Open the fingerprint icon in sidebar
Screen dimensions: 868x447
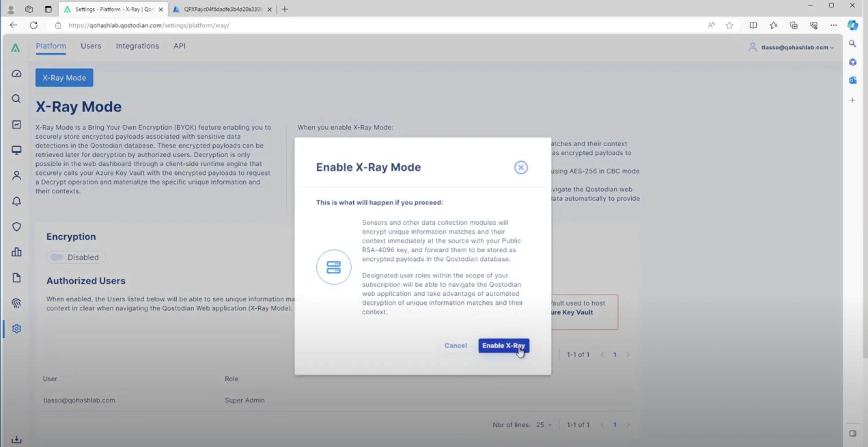tap(16, 303)
